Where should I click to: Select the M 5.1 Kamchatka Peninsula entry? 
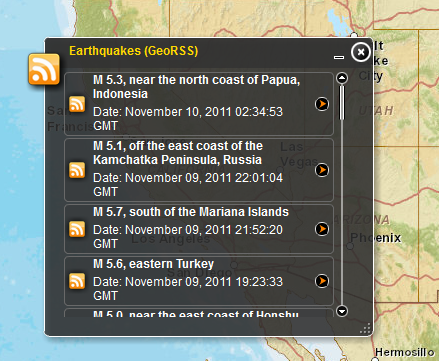(x=199, y=170)
